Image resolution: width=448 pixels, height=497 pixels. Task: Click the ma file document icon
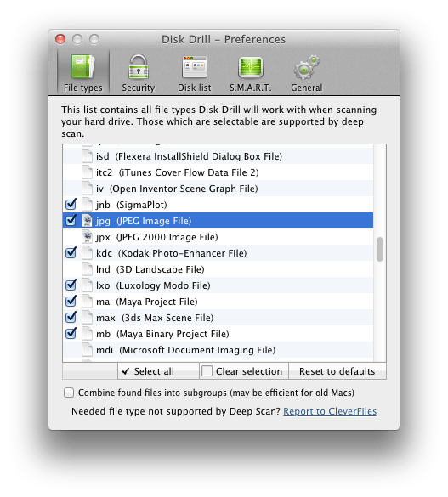tap(87, 302)
